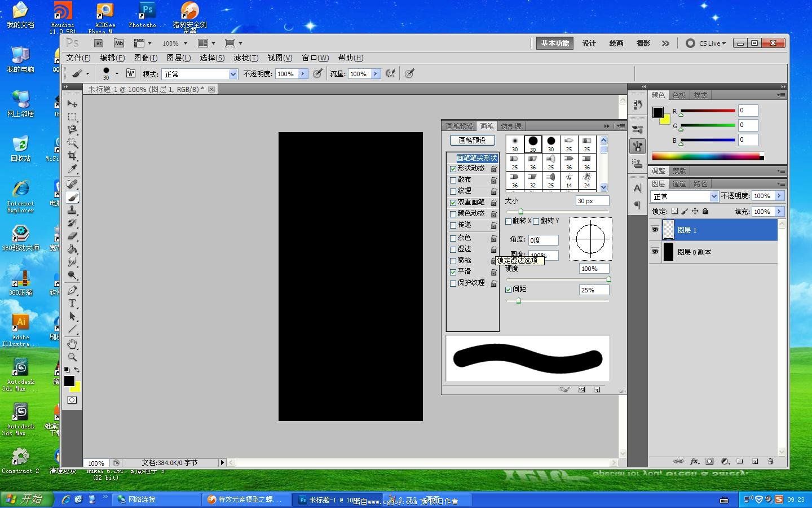Launch Bridge from the Br icon

click(99, 43)
